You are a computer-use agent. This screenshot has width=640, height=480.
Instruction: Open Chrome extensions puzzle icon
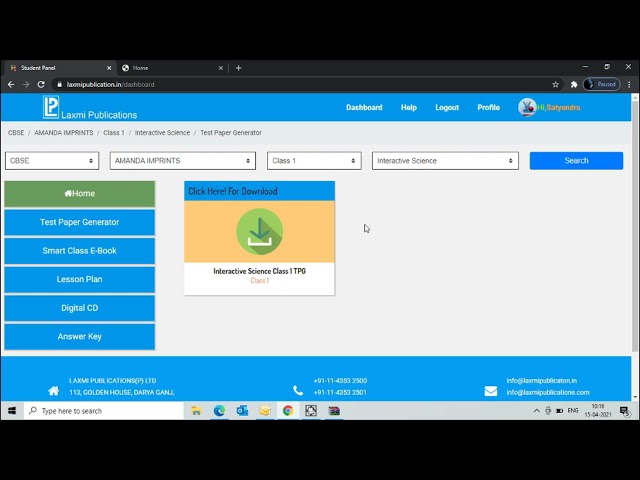[x=574, y=84]
